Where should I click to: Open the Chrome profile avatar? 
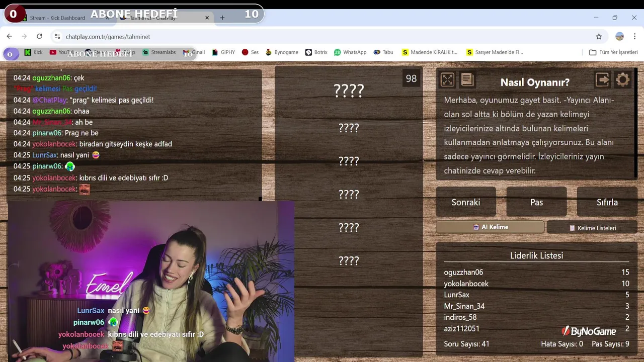620,36
